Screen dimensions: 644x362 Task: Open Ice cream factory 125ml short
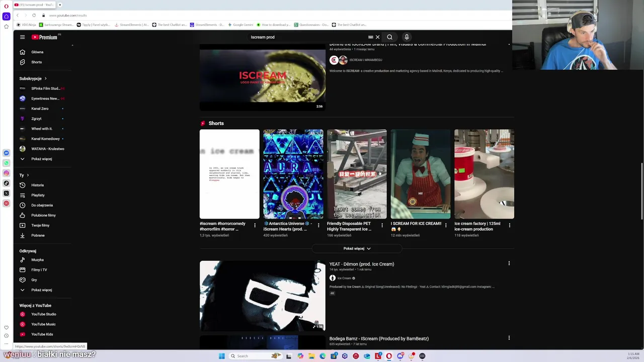tap(484, 174)
